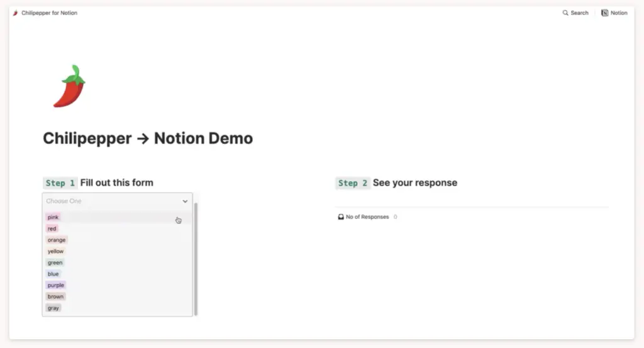Collapse the Choose One dropdown chevron
Image resolution: width=644 pixels, height=348 pixels.
coord(186,201)
